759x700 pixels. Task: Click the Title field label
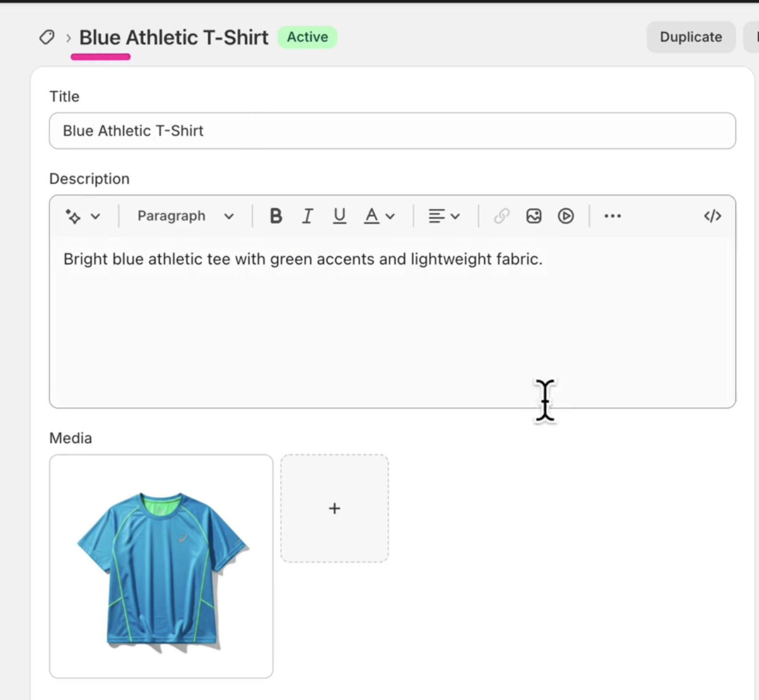click(x=64, y=96)
